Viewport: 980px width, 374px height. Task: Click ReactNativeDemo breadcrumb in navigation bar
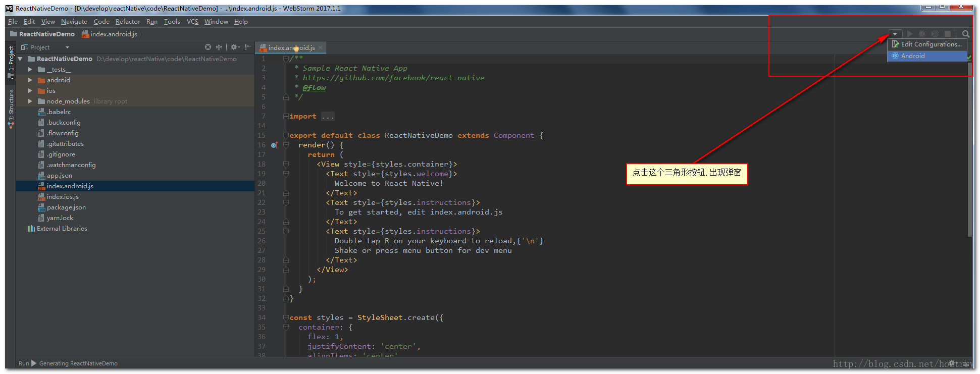(42, 34)
